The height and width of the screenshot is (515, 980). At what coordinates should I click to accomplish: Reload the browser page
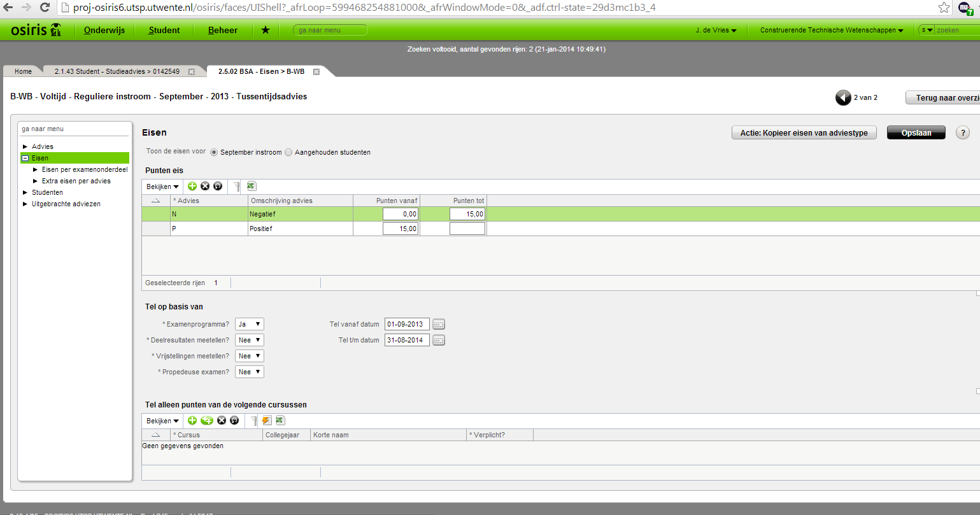click(45, 8)
